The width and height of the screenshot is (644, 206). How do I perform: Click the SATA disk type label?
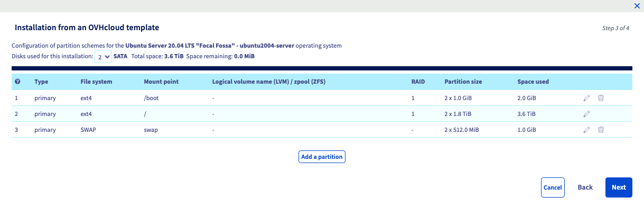(120, 56)
